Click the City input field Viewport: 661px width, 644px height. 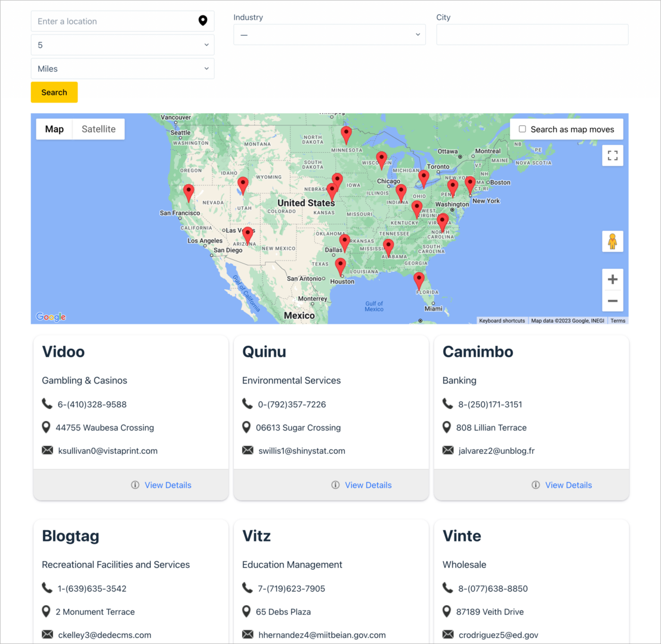[532, 35]
